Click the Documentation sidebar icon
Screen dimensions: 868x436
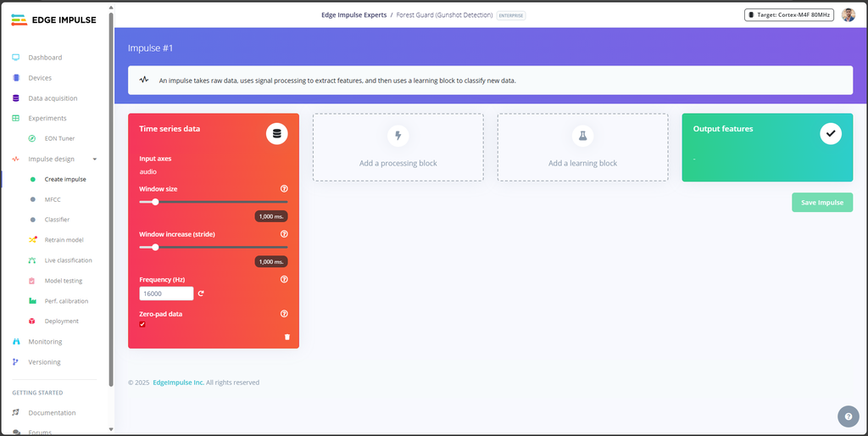pyautogui.click(x=16, y=413)
